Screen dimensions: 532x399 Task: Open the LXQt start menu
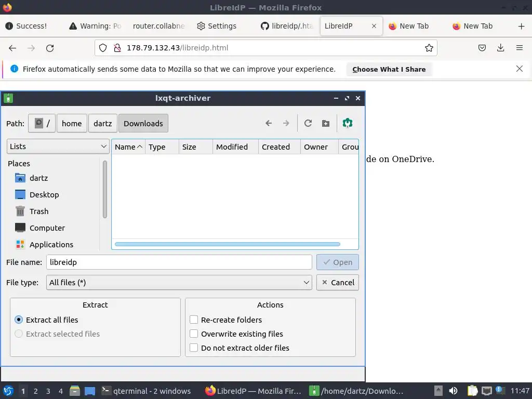click(8, 391)
